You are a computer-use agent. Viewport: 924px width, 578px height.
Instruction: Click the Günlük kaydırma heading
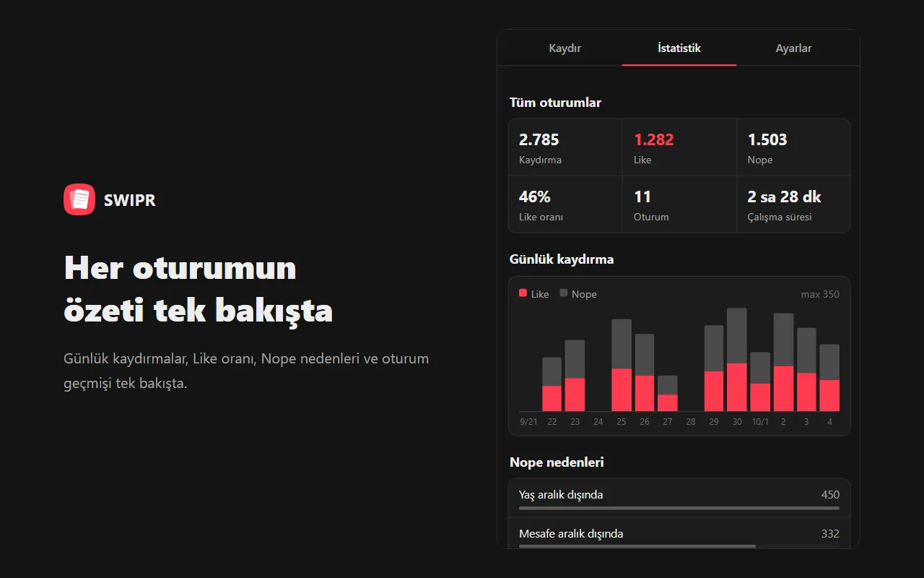coord(562,259)
